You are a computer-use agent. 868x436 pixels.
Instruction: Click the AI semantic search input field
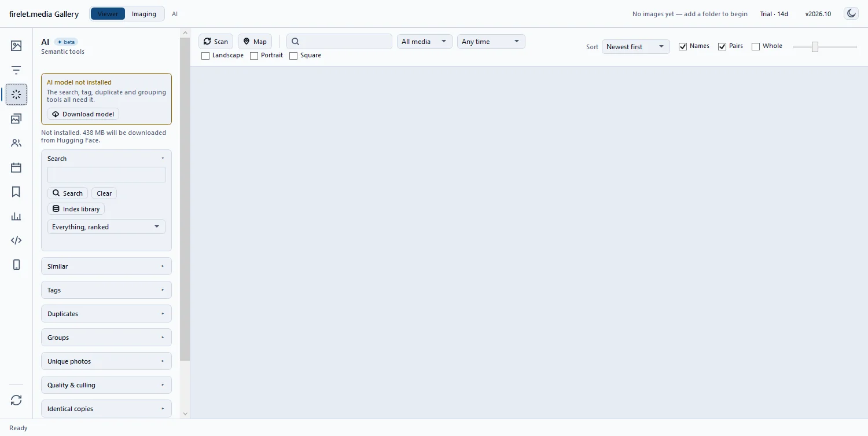click(x=106, y=174)
